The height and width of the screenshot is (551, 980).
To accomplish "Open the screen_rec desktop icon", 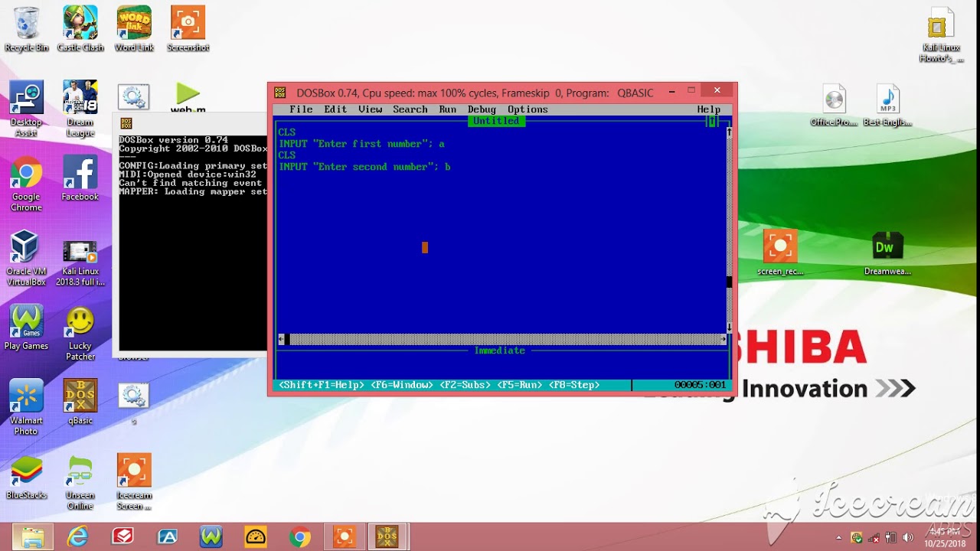I will point(780,253).
